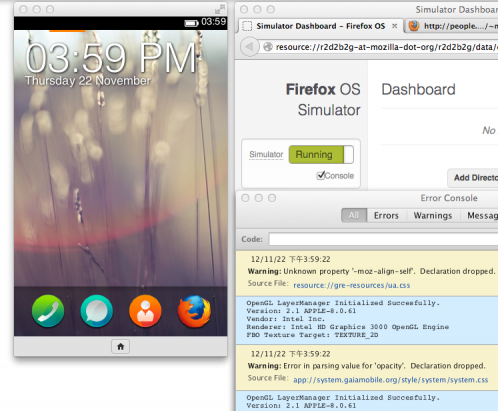Click the Firefox favicon on people tab

point(414,26)
